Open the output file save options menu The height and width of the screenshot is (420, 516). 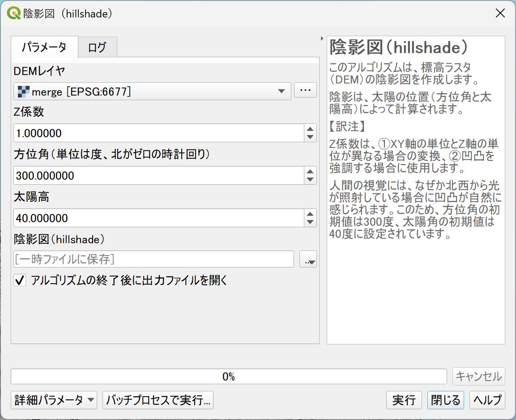[x=308, y=259]
